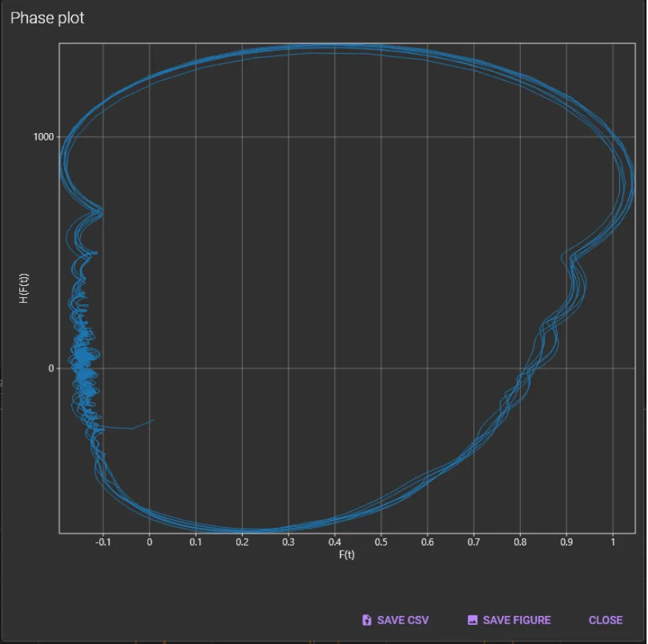Select the 0.8 x-axis tick label
Screen dimensions: 648x644
pyautogui.click(x=520, y=543)
